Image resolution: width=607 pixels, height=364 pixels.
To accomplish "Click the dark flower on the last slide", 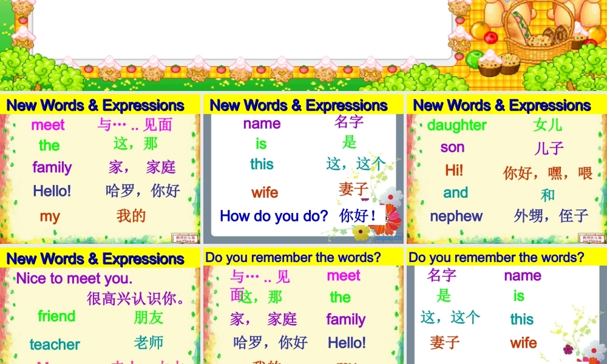I will (568, 348).
